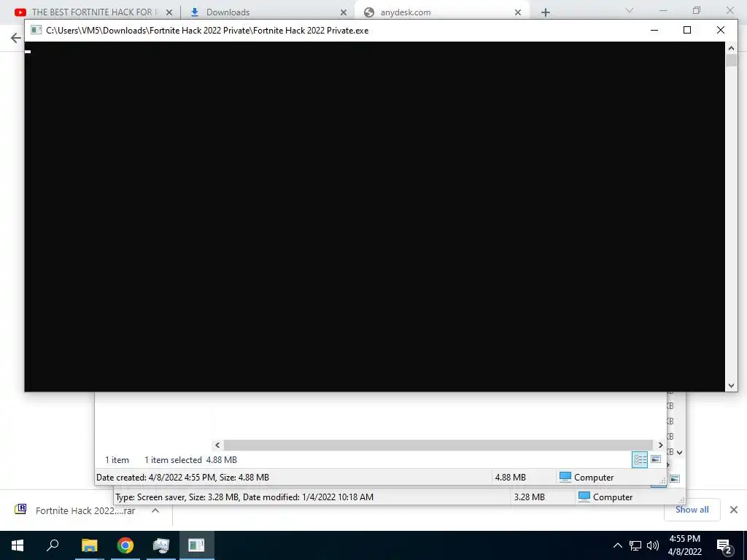The width and height of the screenshot is (747, 560).
Task: Go back in Chrome browser
Action: pyautogui.click(x=16, y=38)
